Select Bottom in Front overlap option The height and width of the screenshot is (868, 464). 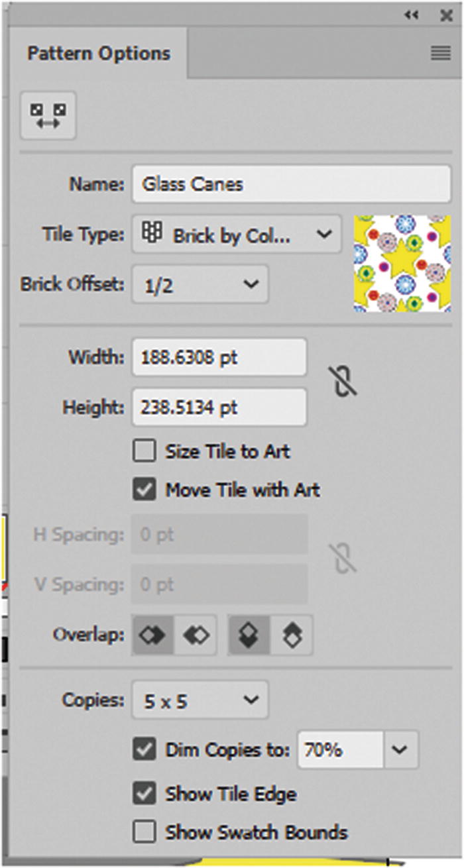point(292,635)
